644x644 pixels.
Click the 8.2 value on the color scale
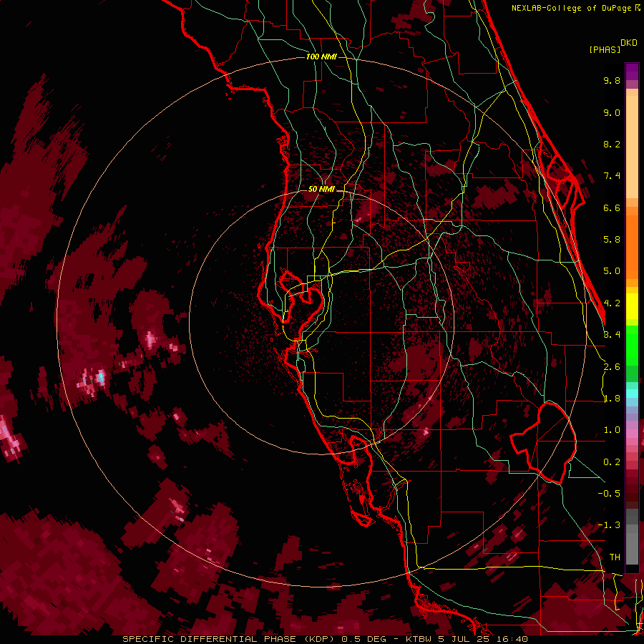point(612,144)
